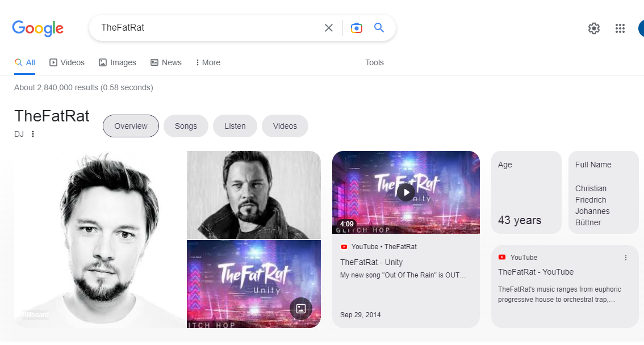Open the News search tab
This screenshot has height=345, width=644.
(166, 62)
